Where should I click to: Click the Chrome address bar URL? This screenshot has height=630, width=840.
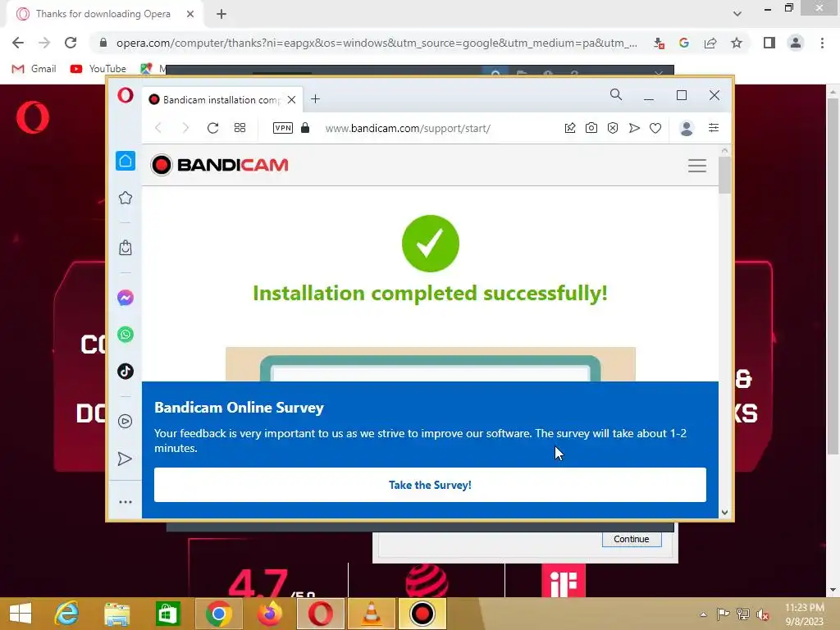click(377, 43)
